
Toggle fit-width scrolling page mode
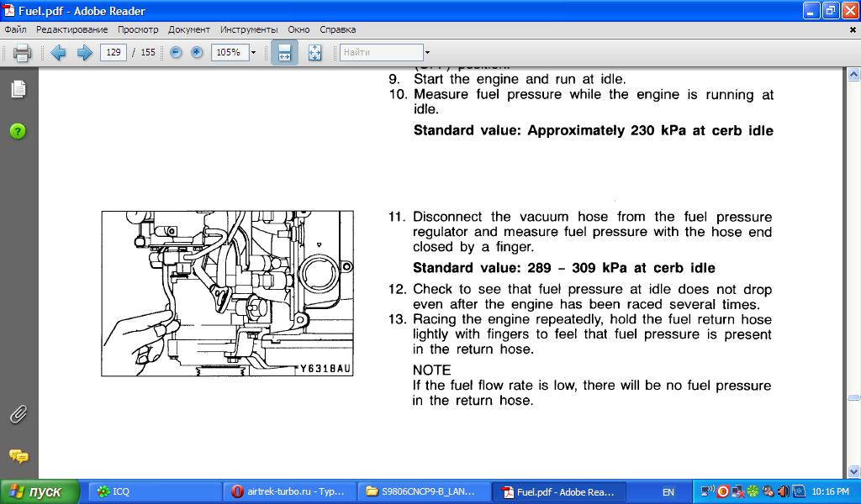point(284,52)
